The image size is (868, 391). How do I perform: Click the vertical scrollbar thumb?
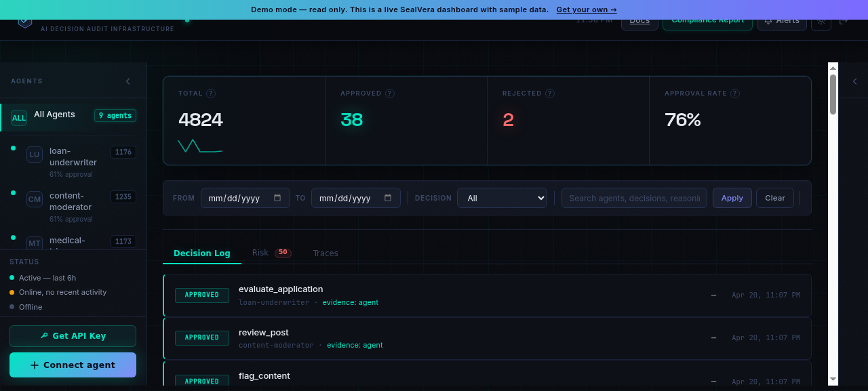pyautogui.click(x=833, y=94)
